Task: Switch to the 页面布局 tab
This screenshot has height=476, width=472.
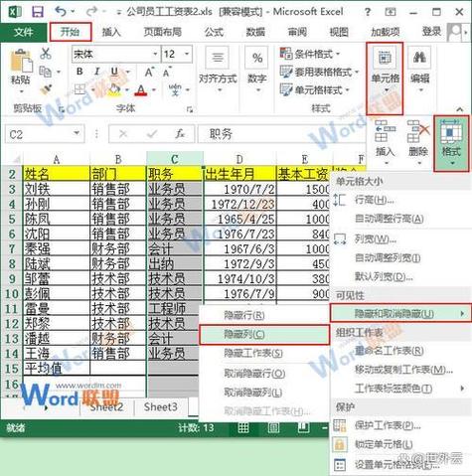Action: pos(163,32)
